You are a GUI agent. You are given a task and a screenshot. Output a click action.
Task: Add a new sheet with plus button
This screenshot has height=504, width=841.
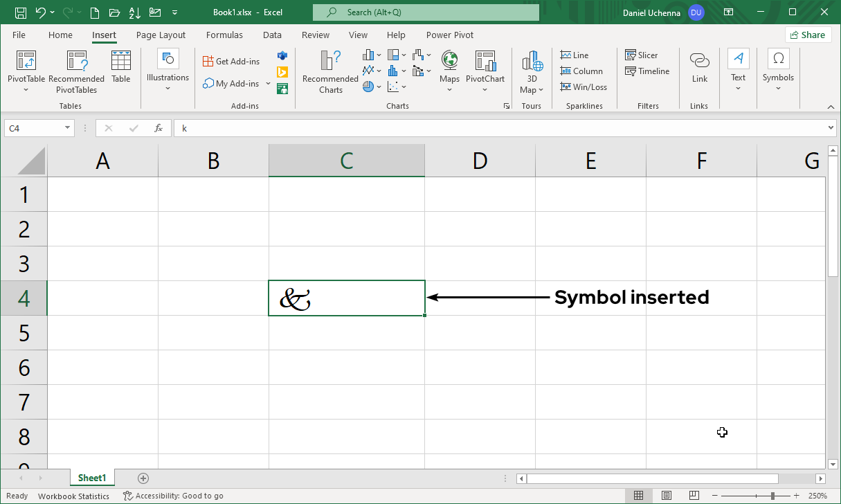143,478
